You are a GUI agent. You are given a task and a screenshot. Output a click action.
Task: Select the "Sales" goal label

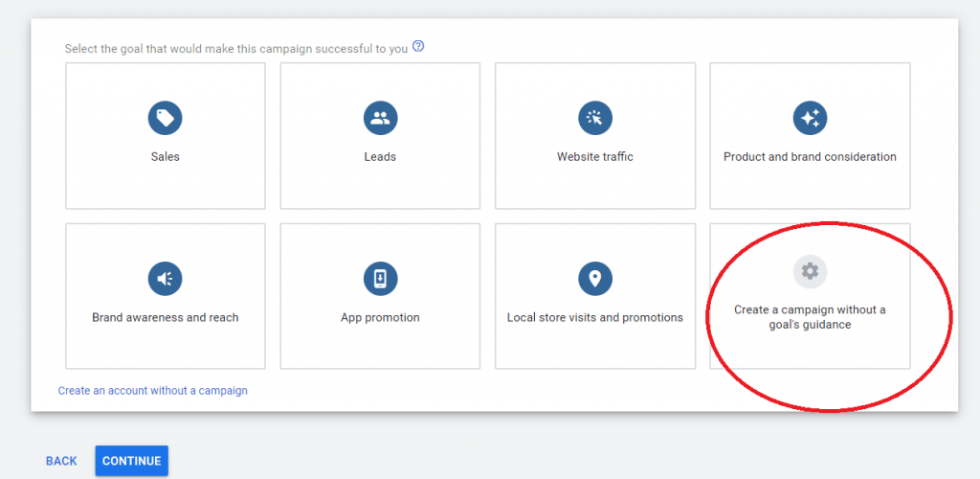coord(165,157)
